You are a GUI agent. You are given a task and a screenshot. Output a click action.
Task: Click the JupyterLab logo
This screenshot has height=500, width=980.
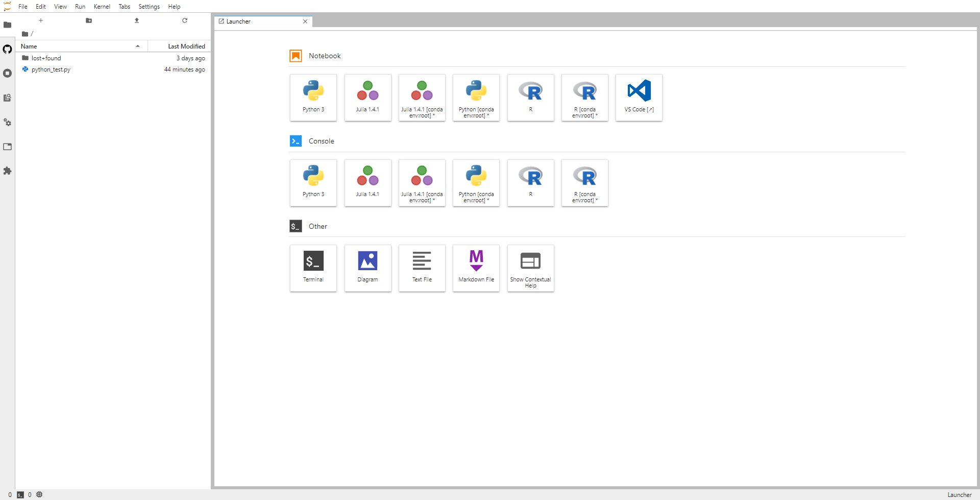pyautogui.click(x=7, y=7)
